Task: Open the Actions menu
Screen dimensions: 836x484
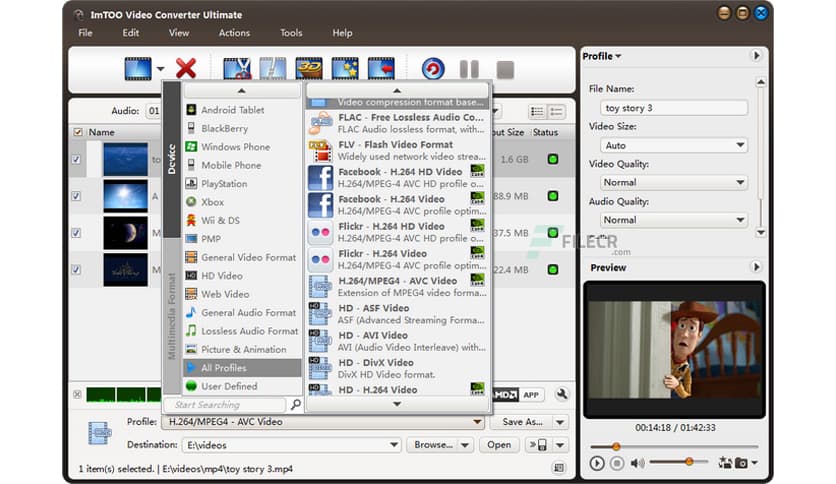Action: (x=234, y=33)
